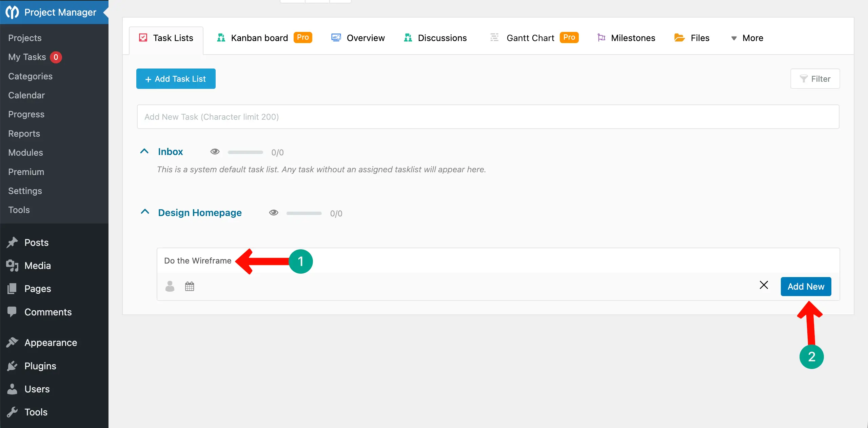
Task: Open the Files folder icon
Action: pos(679,38)
